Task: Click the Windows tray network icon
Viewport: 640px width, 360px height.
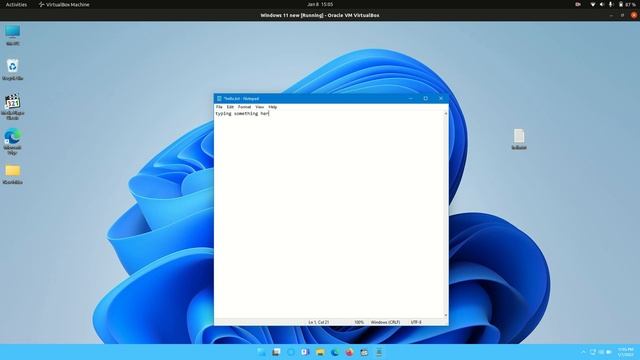Action: [593, 352]
